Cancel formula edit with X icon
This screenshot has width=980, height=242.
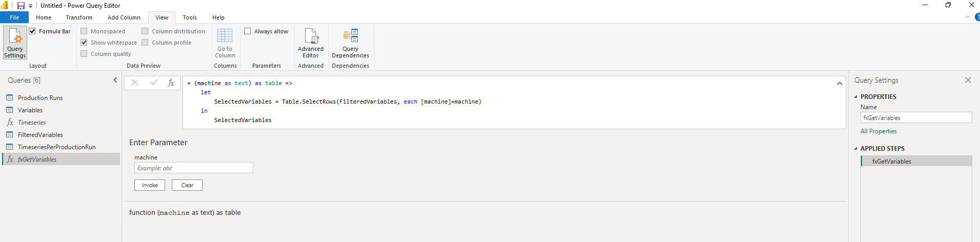coord(135,83)
